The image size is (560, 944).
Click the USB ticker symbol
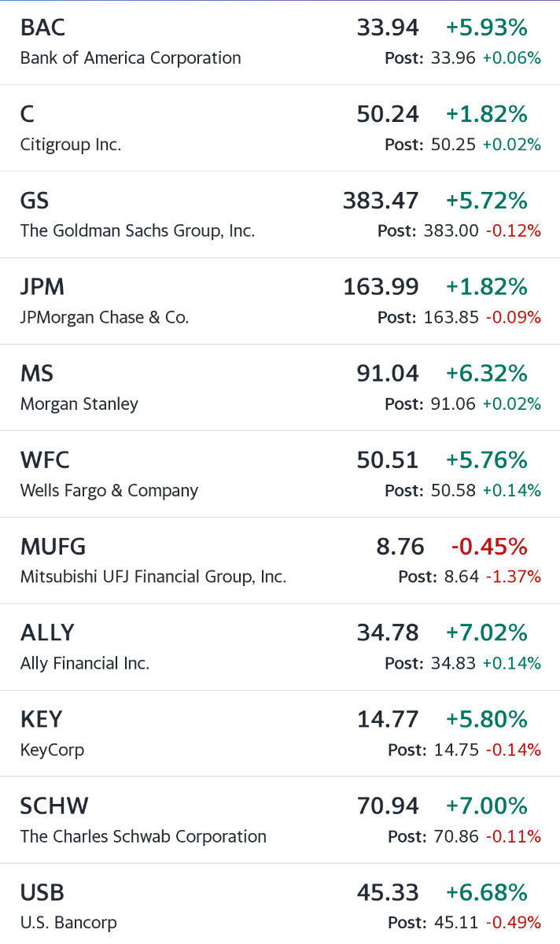42,893
